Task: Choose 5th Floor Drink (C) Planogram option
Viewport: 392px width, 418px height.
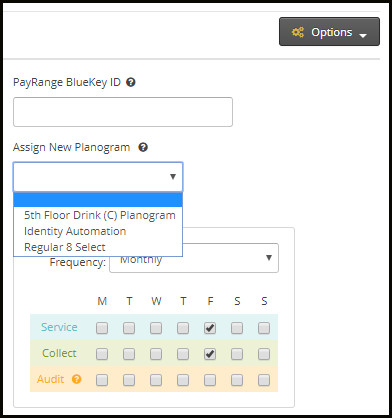Action: (98, 215)
